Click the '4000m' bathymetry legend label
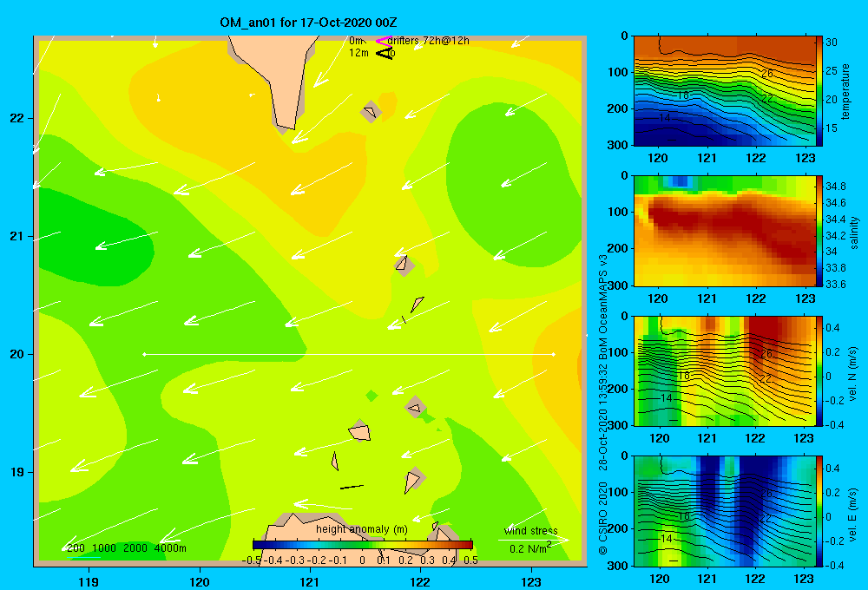The height and width of the screenshot is (590, 868). click(x=170, y=548)
